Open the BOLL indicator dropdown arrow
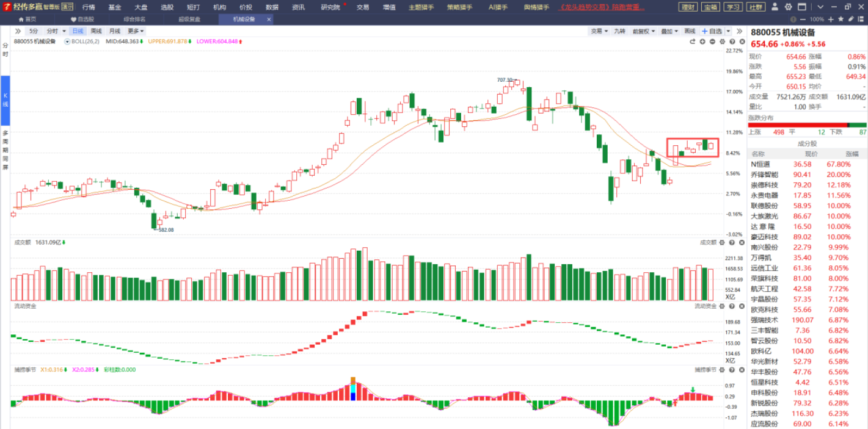 (x=67, y=41)
